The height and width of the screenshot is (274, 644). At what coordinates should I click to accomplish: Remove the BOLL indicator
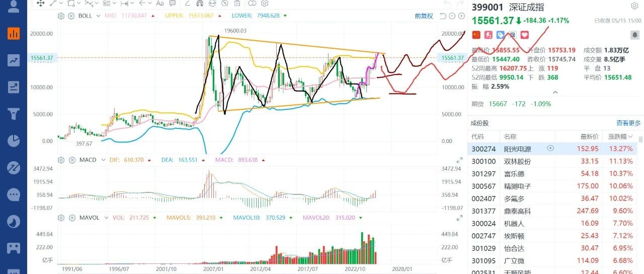pos(71,16)
